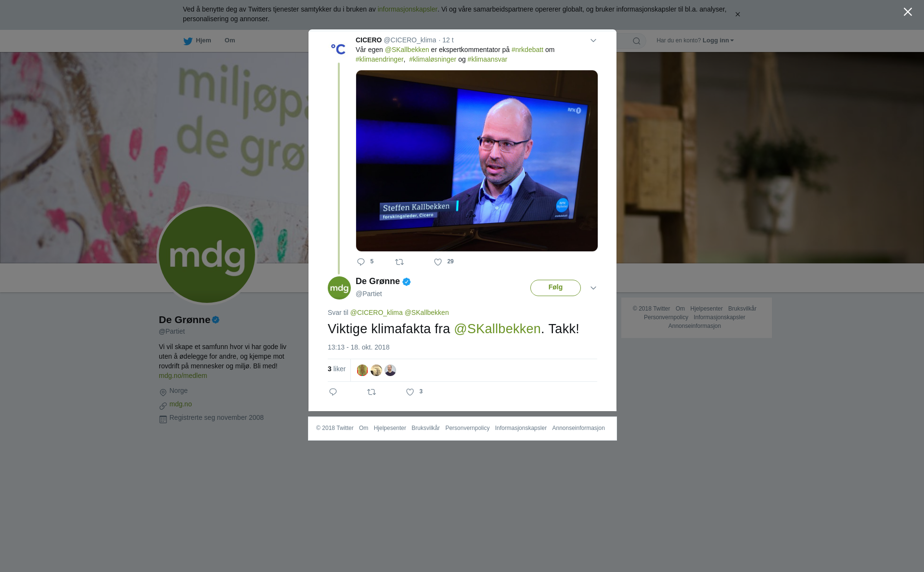
Task: Expand the chevron next to Følg button
Action: pyautogui.click(x=593, y=288)
